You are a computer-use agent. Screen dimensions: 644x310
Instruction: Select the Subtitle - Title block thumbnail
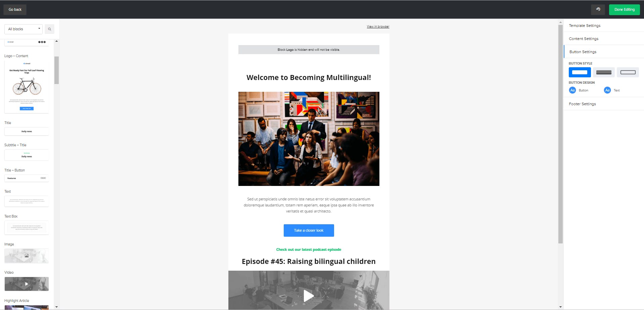[27, 155]
